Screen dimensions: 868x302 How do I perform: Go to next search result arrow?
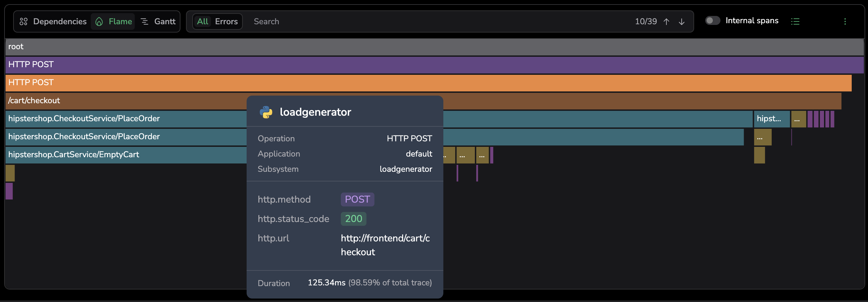pos(681,22)
